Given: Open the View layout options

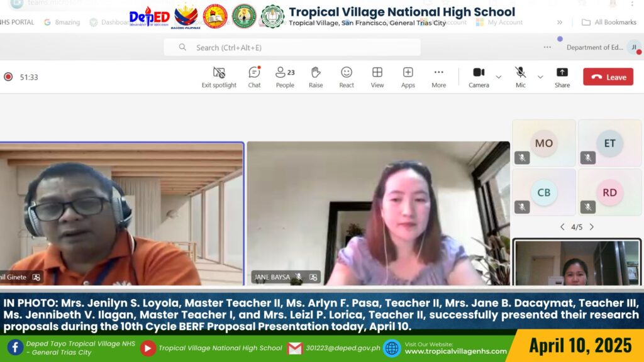Looking at the screenshot, I should point(377,77).
